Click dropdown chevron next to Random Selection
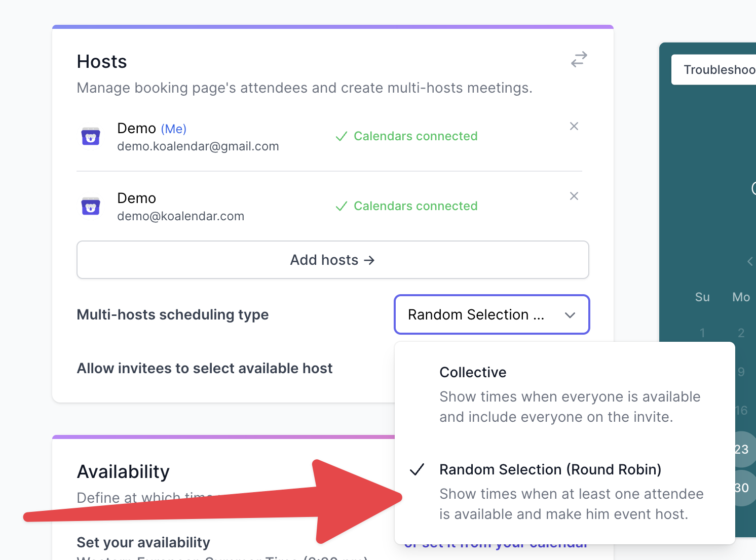Screen dimensions: 756x560 pos(570,315)
